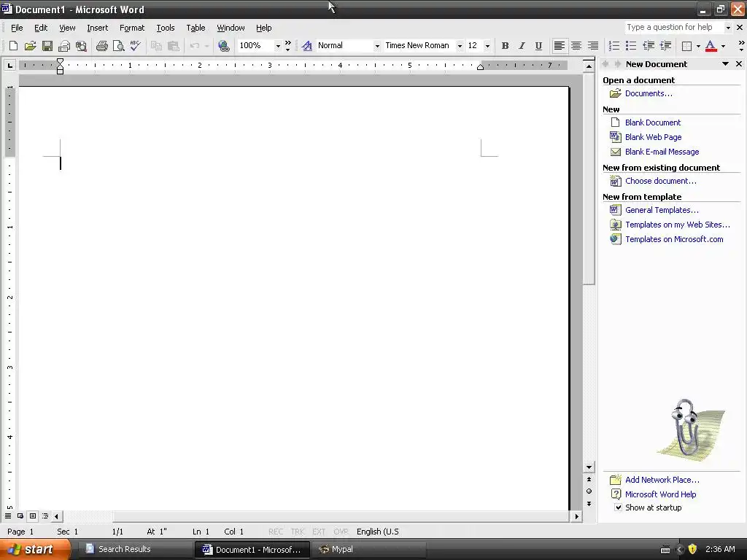Image resolution: width=747 pixels, height=560 pixels.
Task: Open the Style Normal dropdown
Action: tap(377, 46)
